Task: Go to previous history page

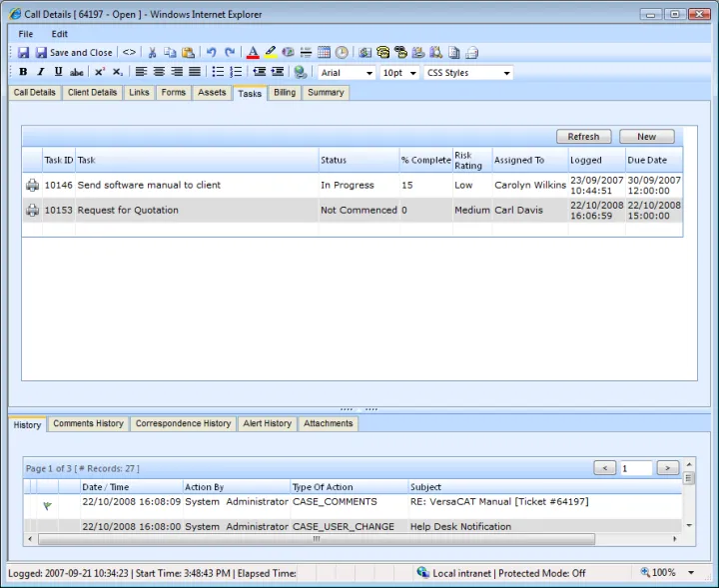Action: 605,468
